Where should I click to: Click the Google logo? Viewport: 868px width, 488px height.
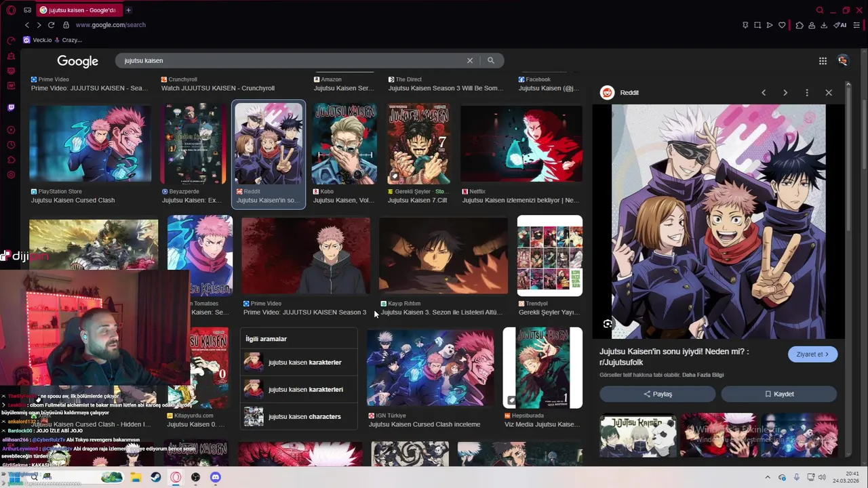[x=77, y=61]
